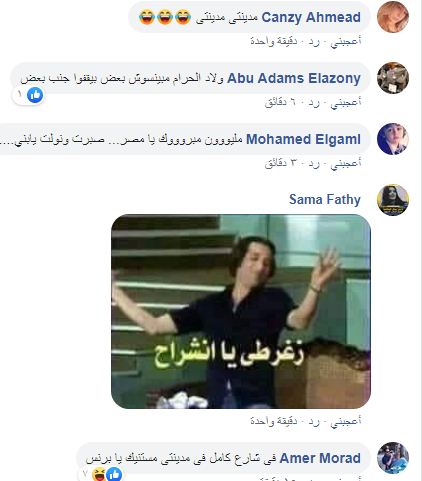Screen dimensions: 422x481
Task: Click Amer Morad's name link
Action: tap(320, 458)
